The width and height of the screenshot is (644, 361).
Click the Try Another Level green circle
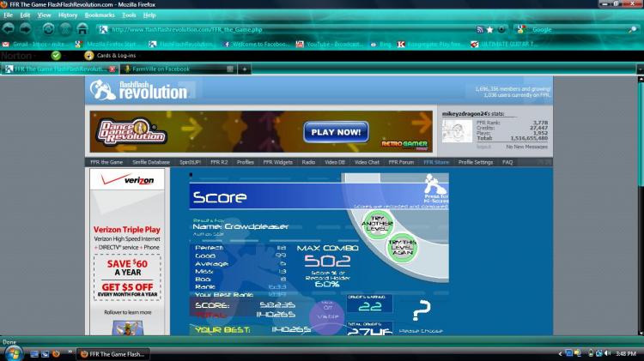pos(377,224)
